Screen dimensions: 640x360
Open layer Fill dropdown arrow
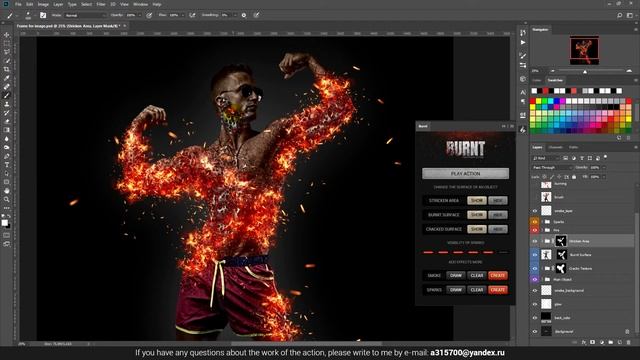pyautogui.click(x=604, y=177)
